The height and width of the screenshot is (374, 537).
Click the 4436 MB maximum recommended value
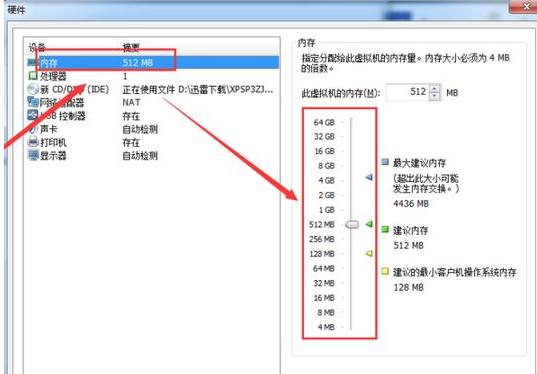411,204
